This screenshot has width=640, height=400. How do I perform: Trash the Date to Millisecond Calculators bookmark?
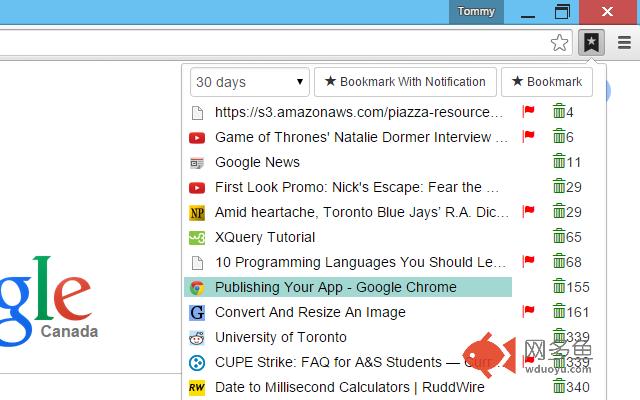[559, 387]
